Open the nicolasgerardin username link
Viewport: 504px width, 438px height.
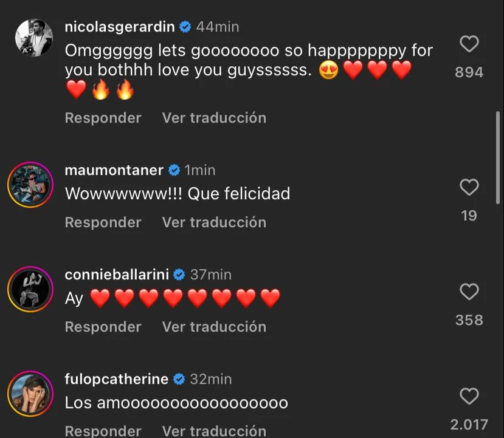pyautogui.click(x=120, y=27)
